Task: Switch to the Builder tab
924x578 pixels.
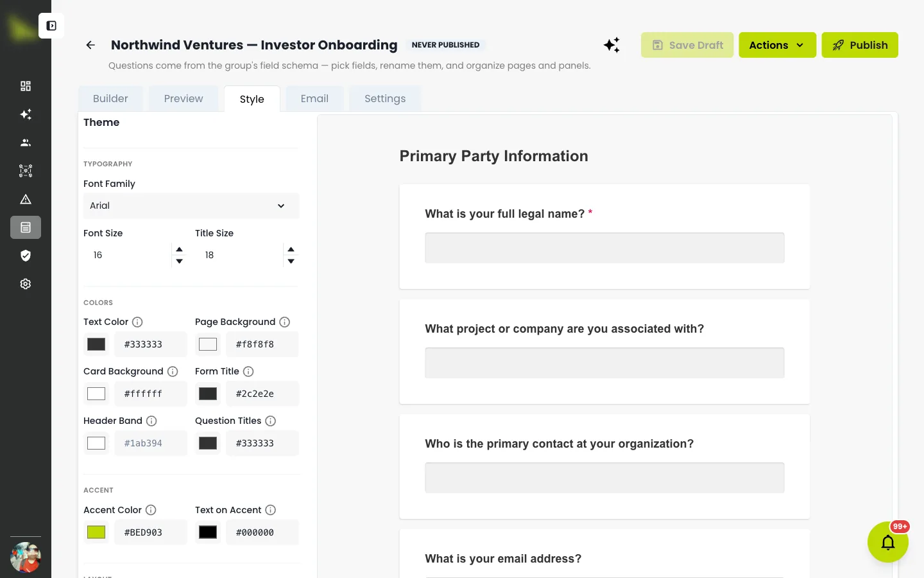Action: [x=110, y=98]
